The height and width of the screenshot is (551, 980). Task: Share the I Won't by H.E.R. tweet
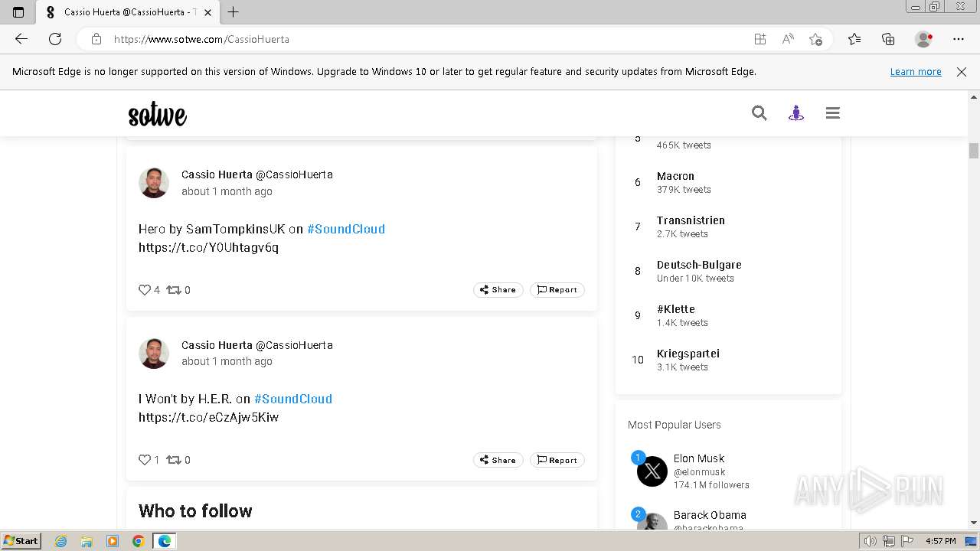point(498,460)
